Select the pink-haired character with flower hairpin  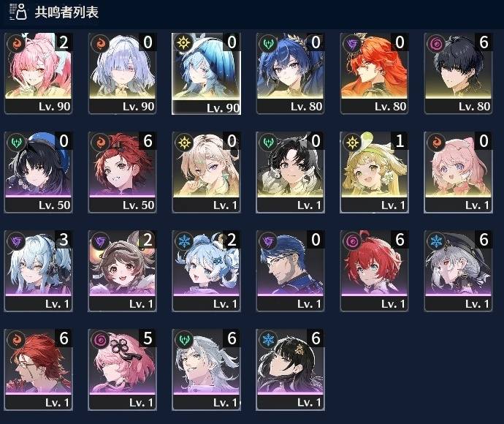pyautogui.click(x=122, y=370)
